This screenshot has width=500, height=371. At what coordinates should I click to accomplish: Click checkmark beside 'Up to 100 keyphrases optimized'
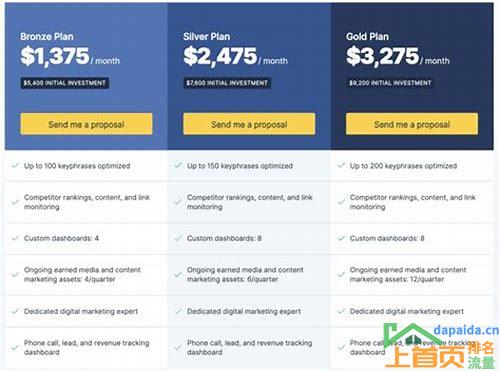[x=15, y=165]
